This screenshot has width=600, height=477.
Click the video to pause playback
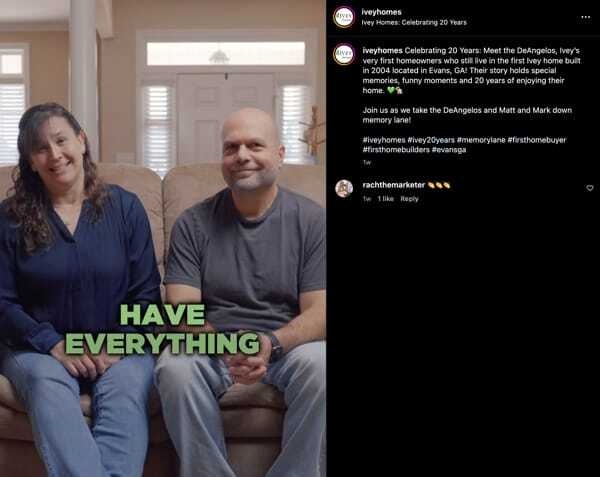(x=163, y=238)
